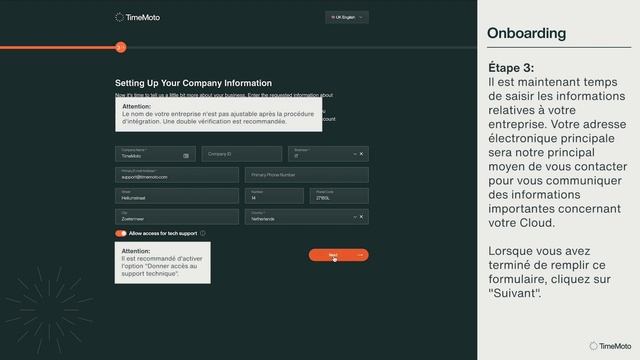This screenshot has width=640, height=360.
Task: Expand the chevron of the IT dropdown
Action: pyautogui.click(x=355, y=154)
